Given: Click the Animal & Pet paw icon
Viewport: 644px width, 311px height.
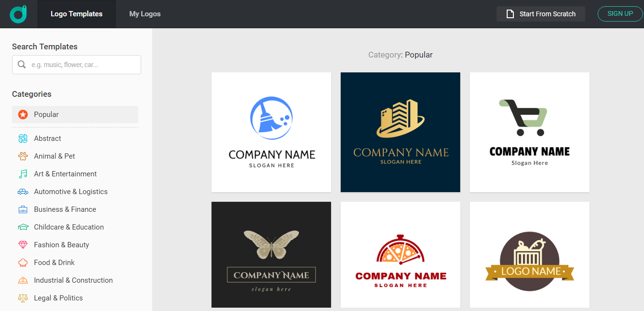Looking at the screenshot, I should click(x=23, y=156).
